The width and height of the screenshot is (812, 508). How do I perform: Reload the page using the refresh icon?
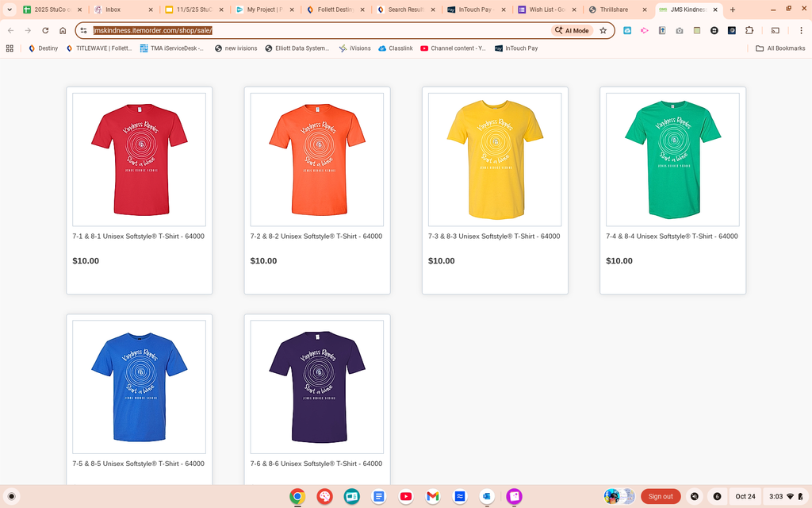pos(45,30)
